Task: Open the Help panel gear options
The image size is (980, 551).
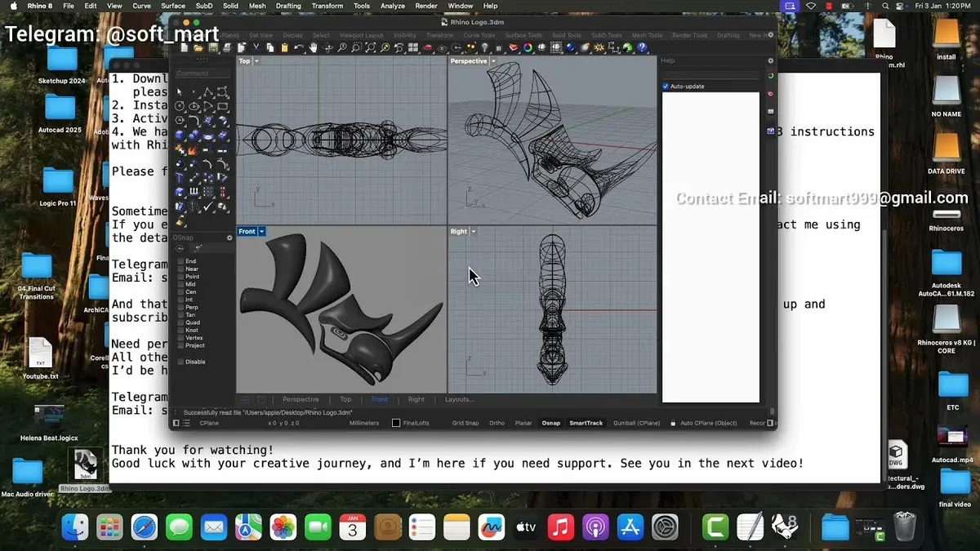Action: pyautogui.click(x=770, y=61)
